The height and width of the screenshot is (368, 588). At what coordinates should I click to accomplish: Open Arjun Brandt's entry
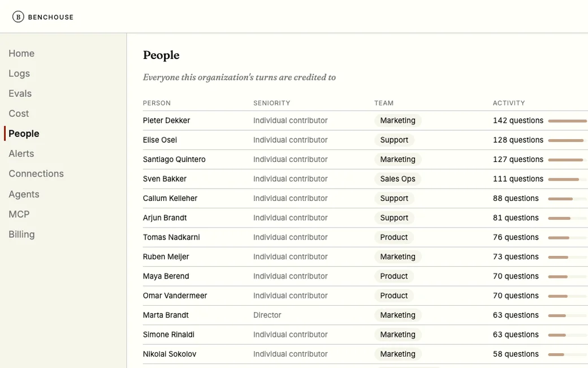tap(165, 218)
